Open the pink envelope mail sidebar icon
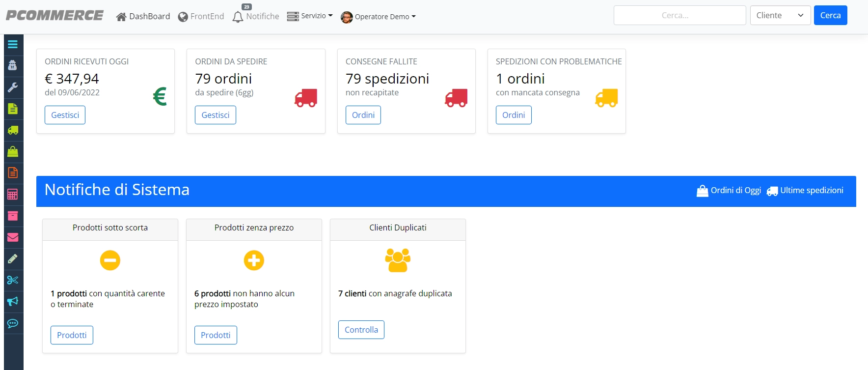The width and height of the screenshot is (868, 370). pos(13,237)
